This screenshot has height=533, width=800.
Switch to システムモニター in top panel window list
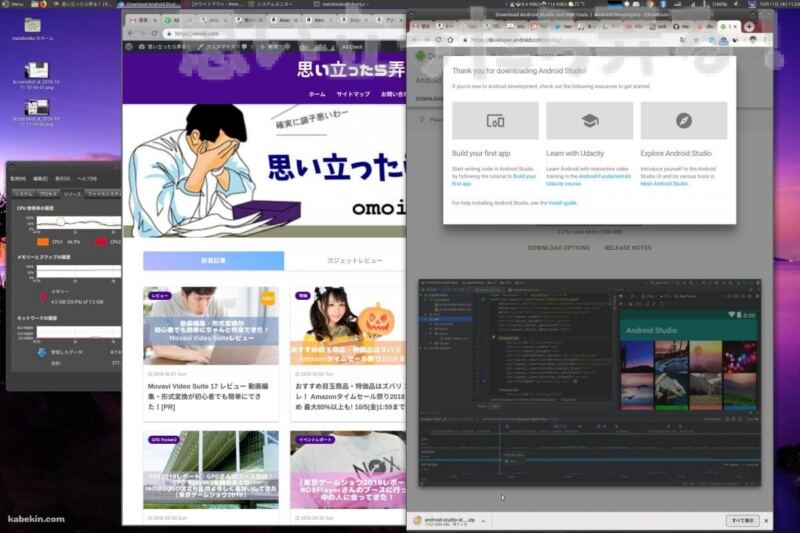(x=270, y=4)
